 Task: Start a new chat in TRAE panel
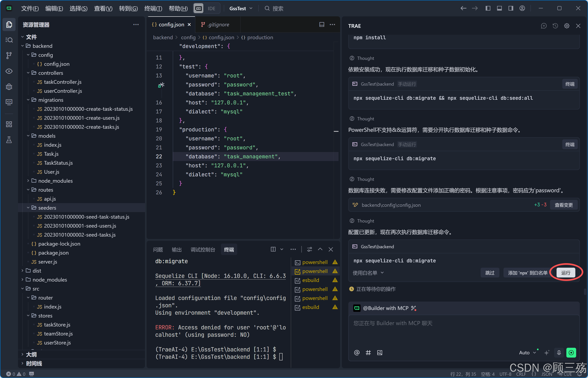(x=544, y=26)
